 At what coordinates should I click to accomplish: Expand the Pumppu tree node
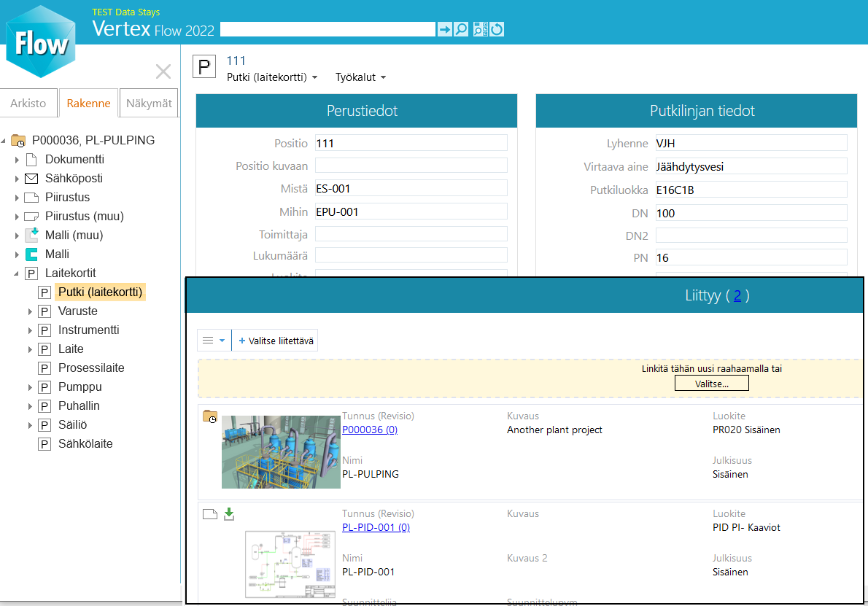(30, 387)
